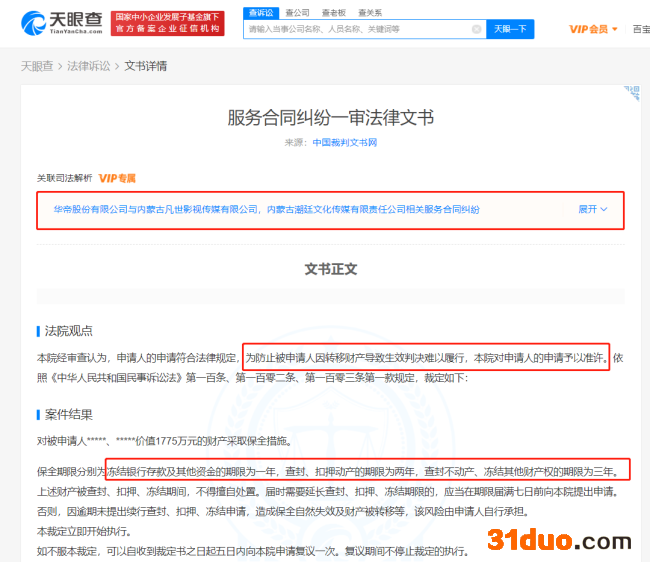650x562 pixels.
Task: Click the 服务合同纠纷一审法律文书 title
Action: (x=330, y=118)
